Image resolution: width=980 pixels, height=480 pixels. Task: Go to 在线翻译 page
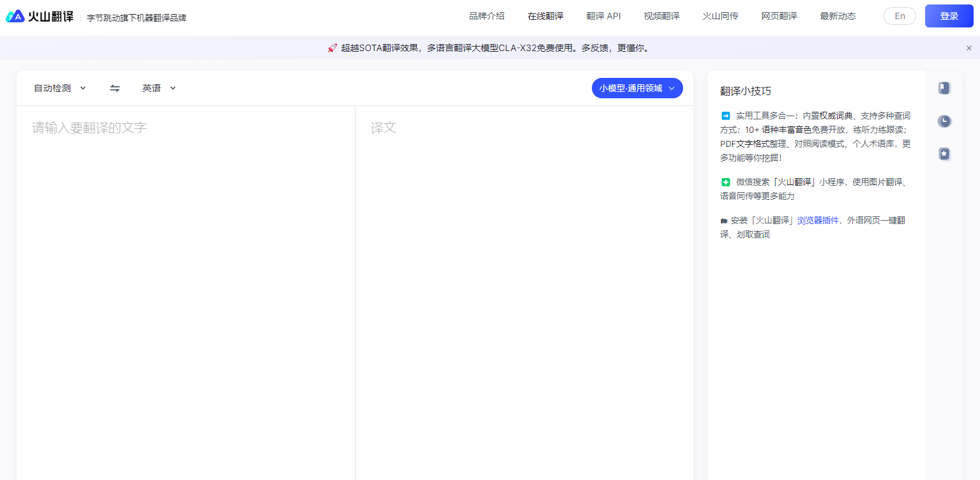[545, 16]
